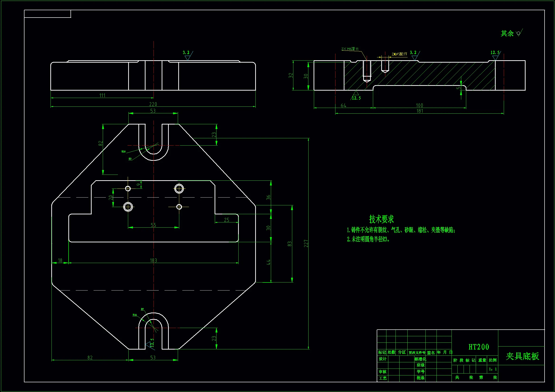Click the 技术要求 heading text
The width and height of the screenshot is (555, 392).
(x=381, y=219)
